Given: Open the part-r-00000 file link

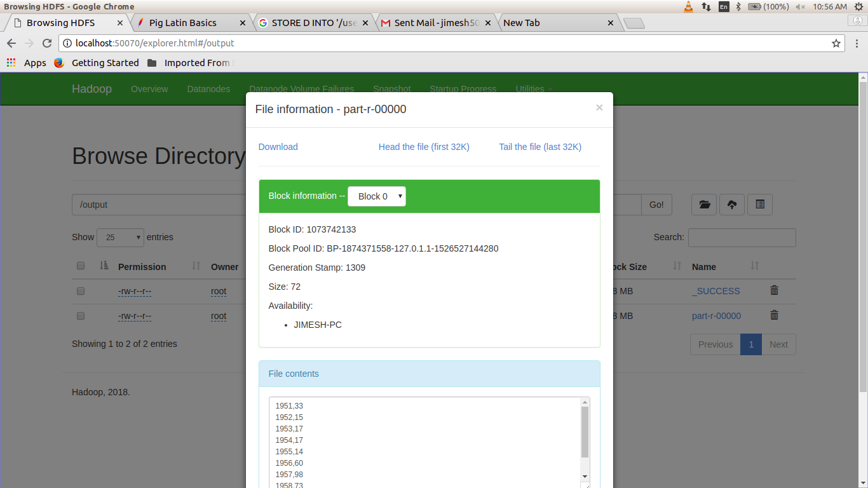Looking at the screenshot, I should click(x=716, y=316).
